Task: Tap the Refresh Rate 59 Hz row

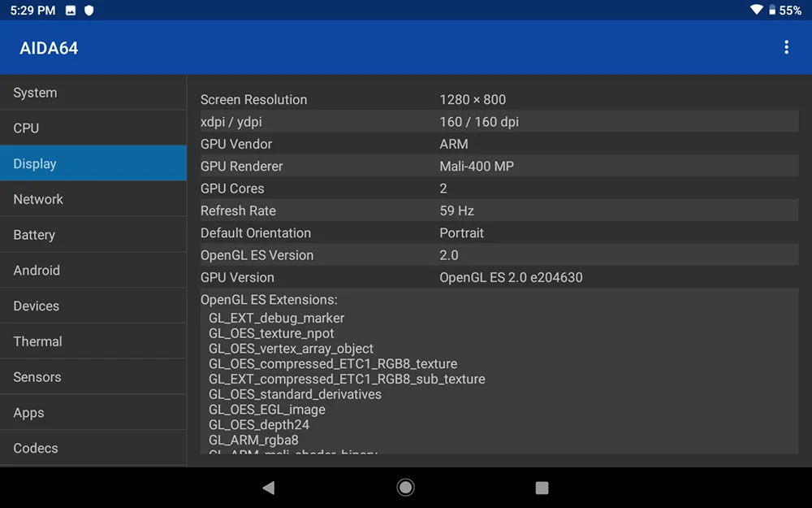Action: coord(499,211)
